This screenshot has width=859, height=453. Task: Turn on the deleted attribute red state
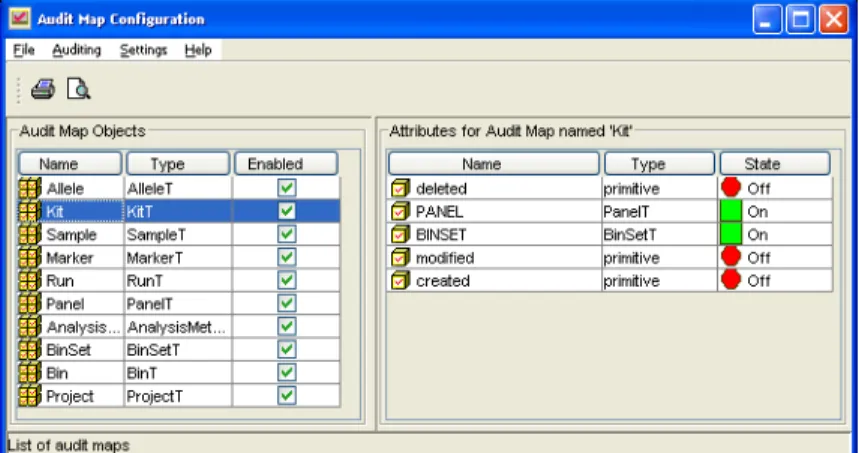point(731,188)
